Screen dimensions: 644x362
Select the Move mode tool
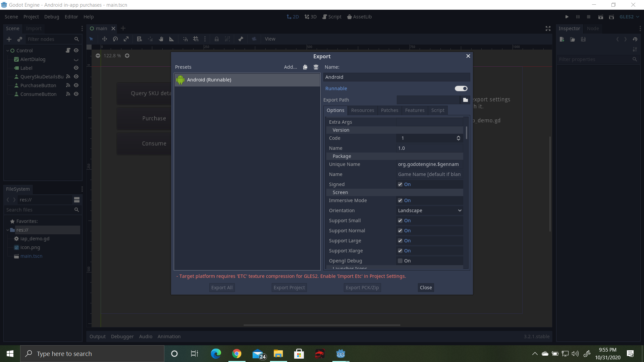105,39
